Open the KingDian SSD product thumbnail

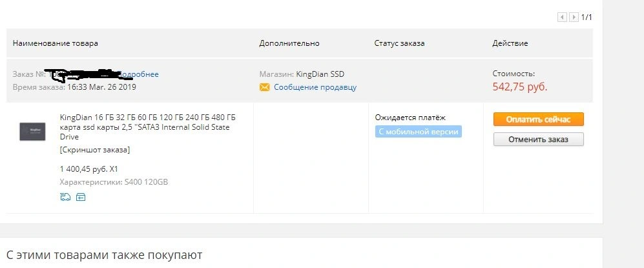tap(32, 131)
